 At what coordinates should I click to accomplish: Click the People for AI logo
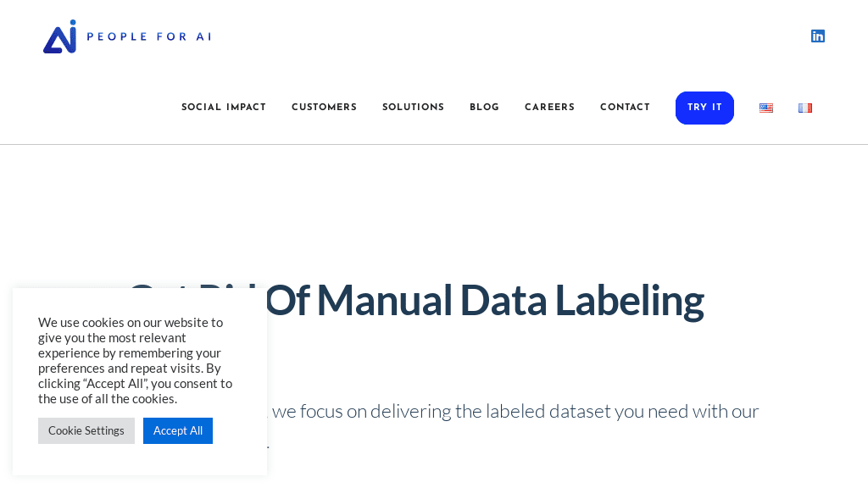coord(125,36)
